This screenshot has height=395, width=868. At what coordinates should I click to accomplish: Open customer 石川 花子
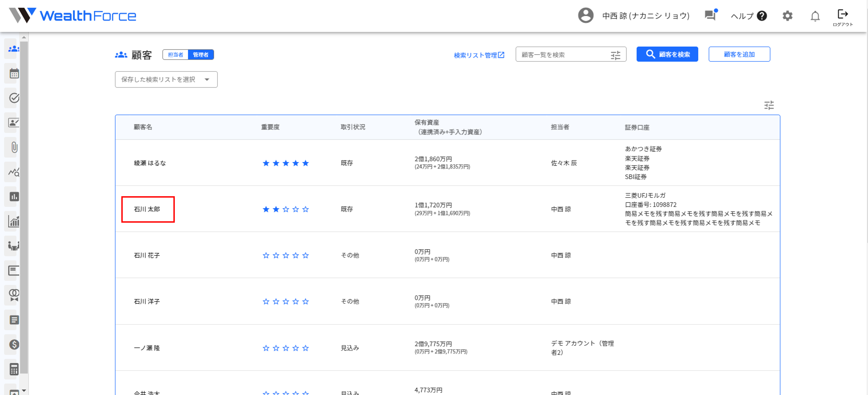pos(147,256)
